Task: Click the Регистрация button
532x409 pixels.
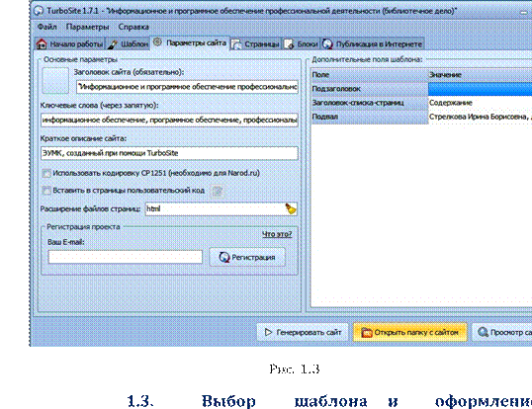Action: [x=247, y=257]
